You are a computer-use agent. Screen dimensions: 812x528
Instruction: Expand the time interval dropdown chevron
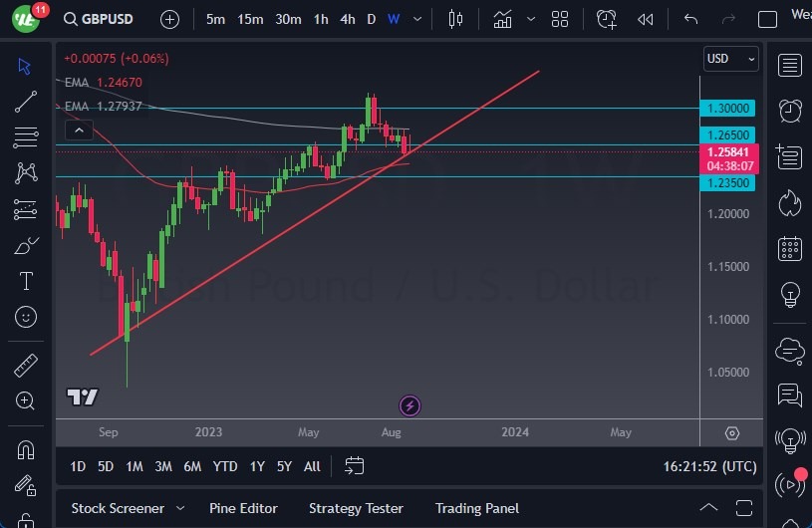click(x=415, y=19)
